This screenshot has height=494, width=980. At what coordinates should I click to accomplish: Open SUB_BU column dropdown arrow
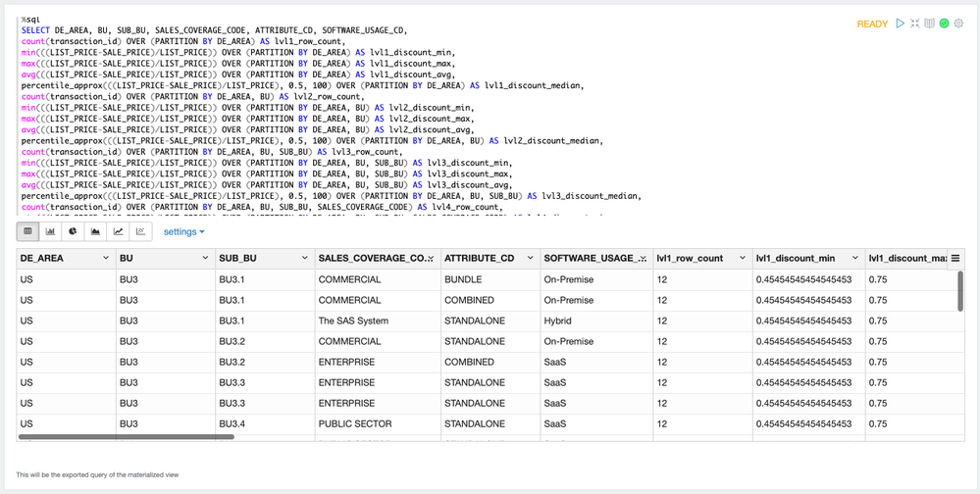tap(304, 258)
